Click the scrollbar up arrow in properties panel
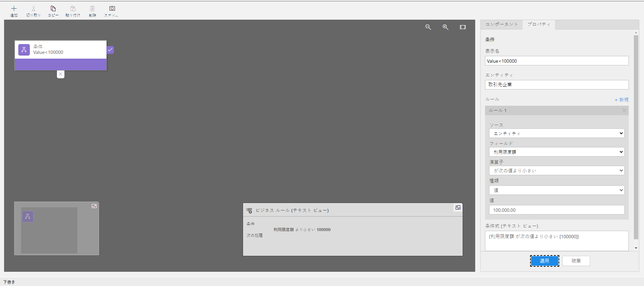 point(636,33)
